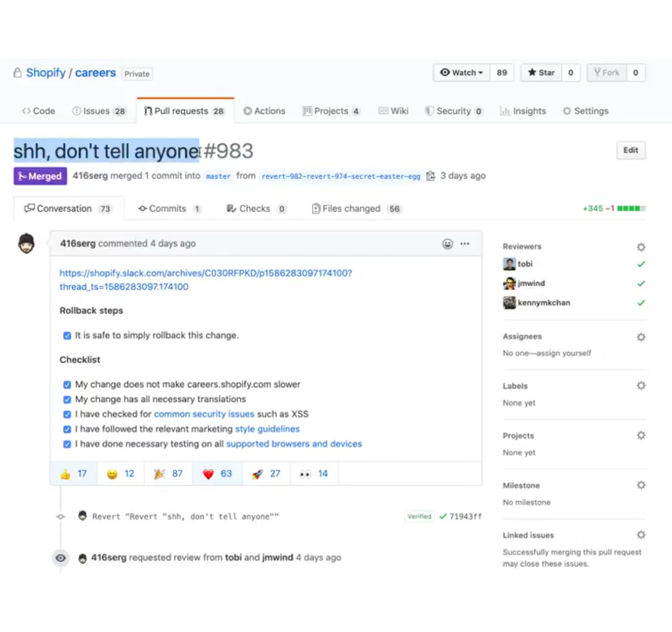Viewport: 672px width, 632px height.
Task: Go to Issues tab
Action: [99, 111]
